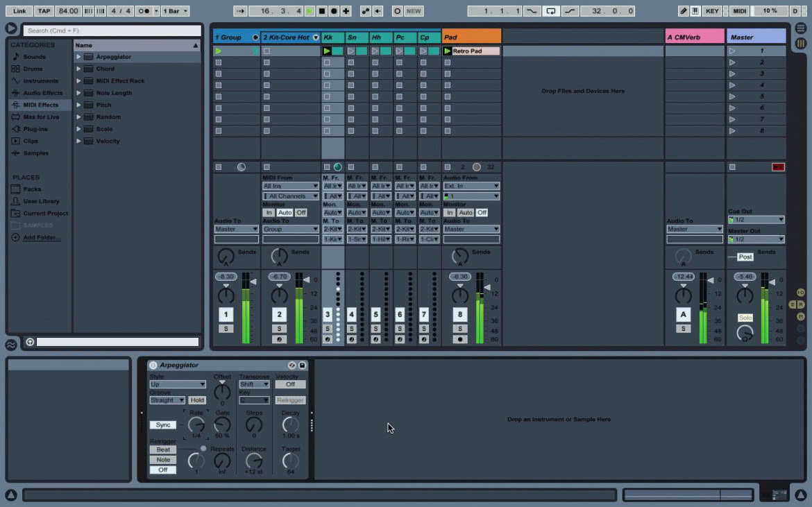Image resolution: width=812 pixels, height=507 pixels.
Task: Open the Groove dropdown set to Straight
Action: click(167, 400)
